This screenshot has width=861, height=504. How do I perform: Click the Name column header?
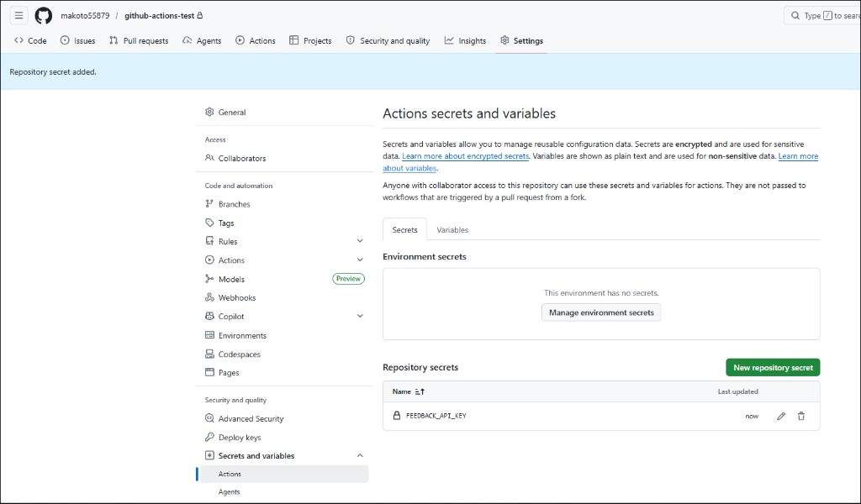(x=401, y=391)
